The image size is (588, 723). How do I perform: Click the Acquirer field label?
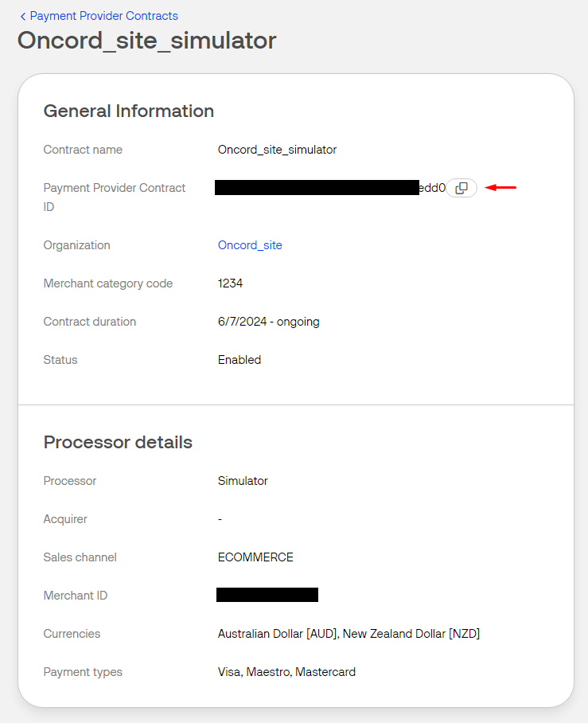65,519
